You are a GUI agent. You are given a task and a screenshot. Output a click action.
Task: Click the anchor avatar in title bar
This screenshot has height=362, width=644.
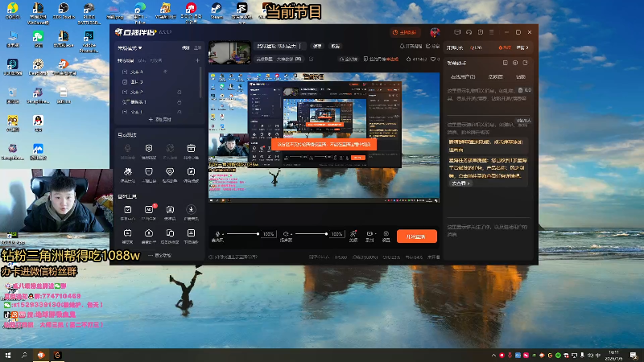(435, 32)
